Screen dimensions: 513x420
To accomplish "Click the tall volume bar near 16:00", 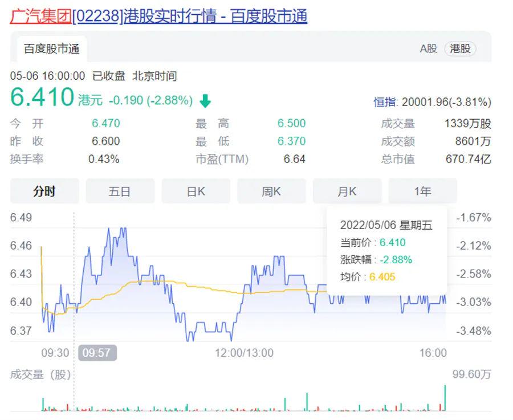I will tap(445, 398).
